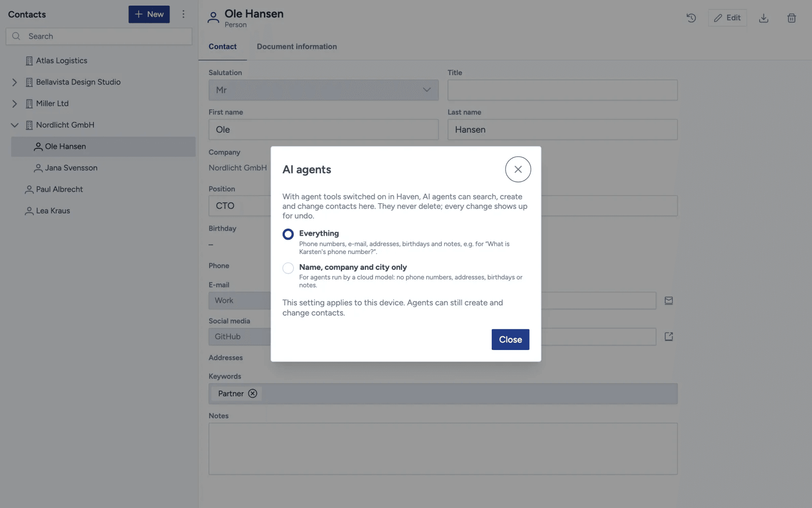Click the blue Close button
Screen dimensions: 812x508
tap(510, 339)
